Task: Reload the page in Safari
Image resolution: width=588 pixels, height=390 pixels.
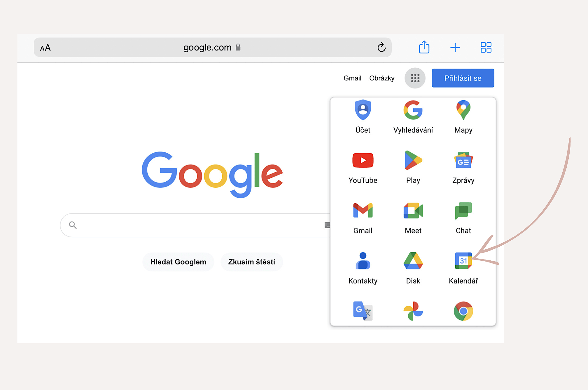Action: [x=381, y=47]
